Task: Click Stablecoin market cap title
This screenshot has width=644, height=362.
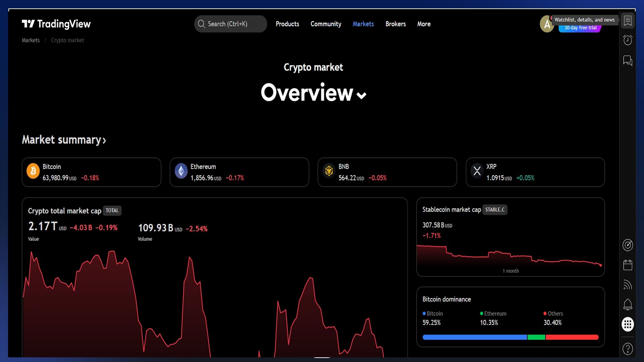Action: [x=451, y=209]
